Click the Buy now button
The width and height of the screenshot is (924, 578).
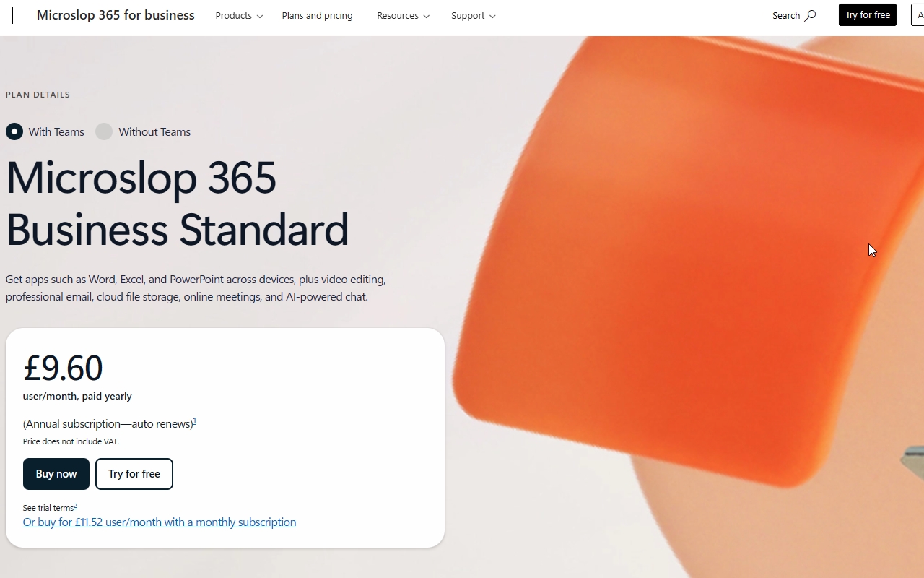(x=56, y=474)
